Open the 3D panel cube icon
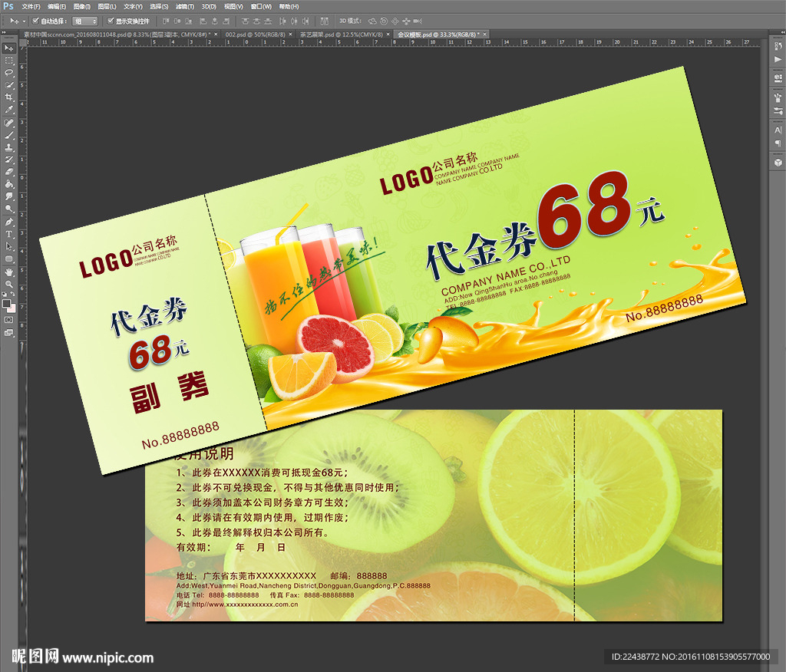Viewport: 786px width, 672px height. tap(777, 162)
